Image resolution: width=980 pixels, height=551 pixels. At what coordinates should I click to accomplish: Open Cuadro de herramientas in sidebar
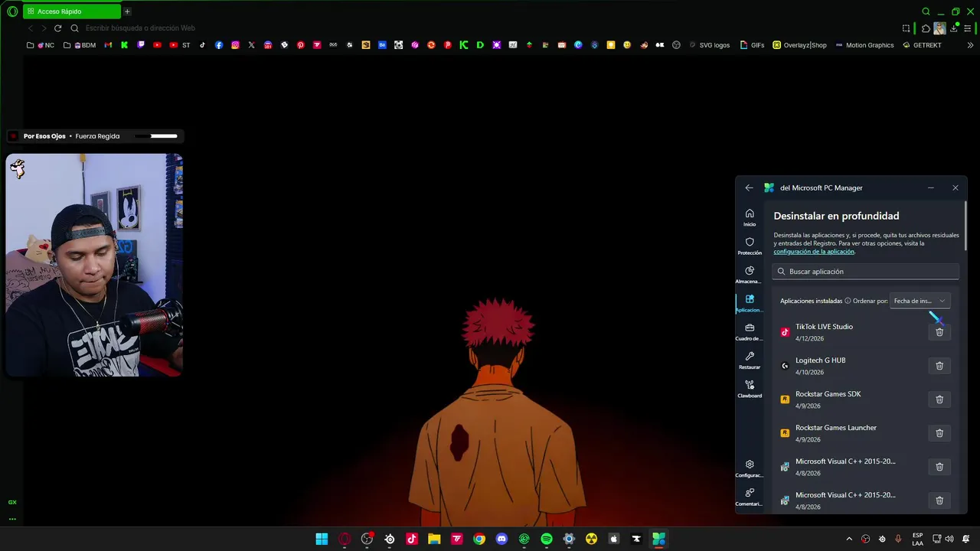[x=750, y=331]
